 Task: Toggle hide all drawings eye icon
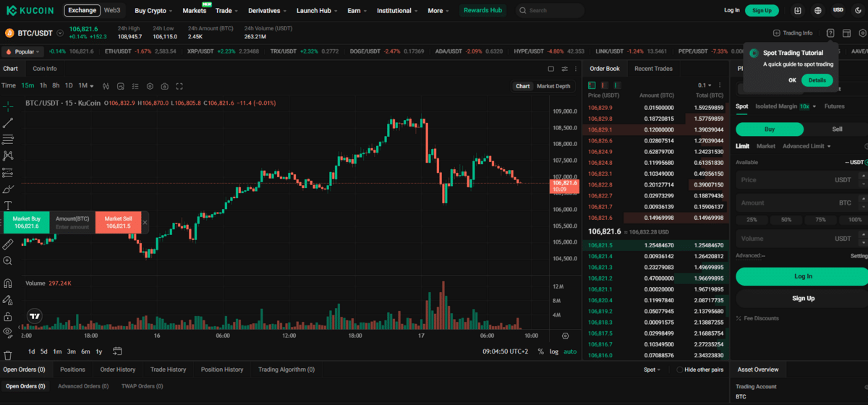pyautogui.click(x=8, y=332)
